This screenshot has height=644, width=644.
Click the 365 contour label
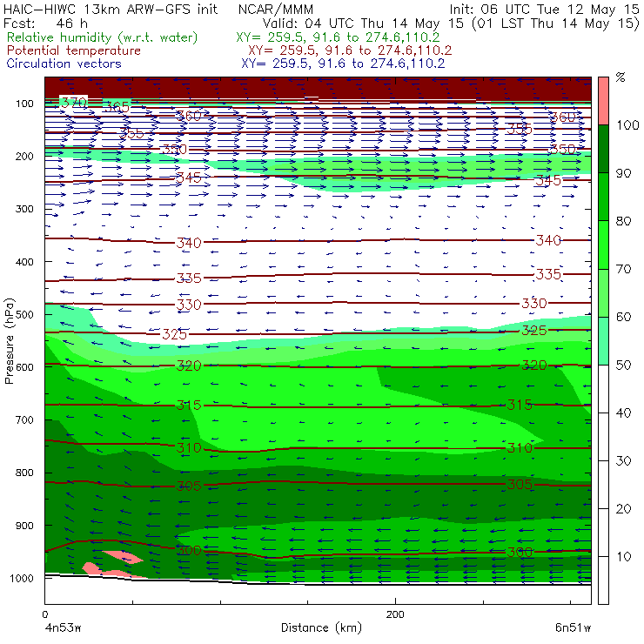(117, 108)
